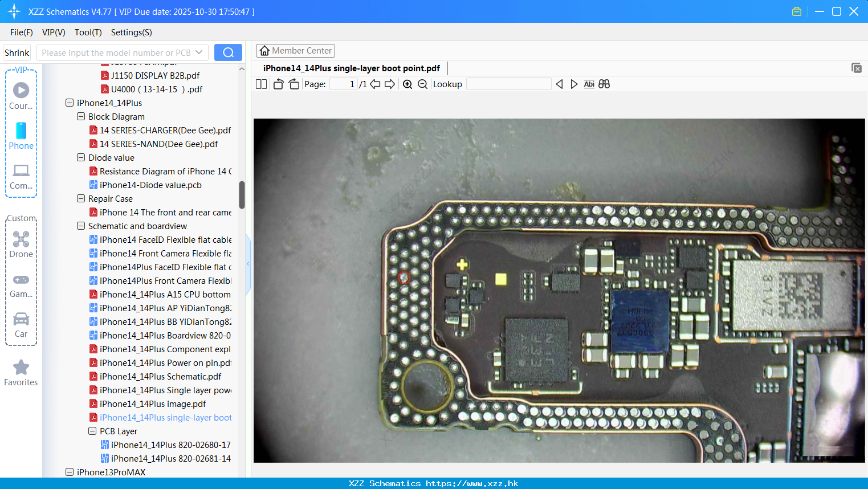Image resolution: width=868 pixels, height=489 pixels.
Task: Open iPhone 14 The front and rear camera file
Action: point(160,213)
